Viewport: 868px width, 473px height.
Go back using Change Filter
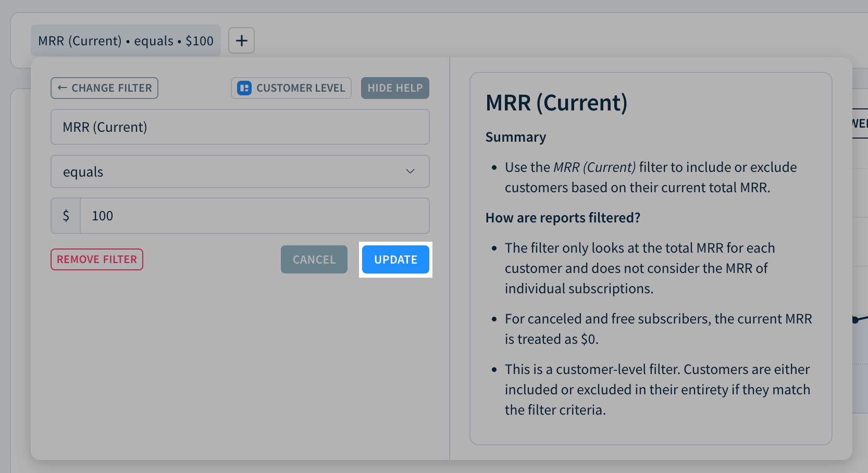[x=104, y=88]
